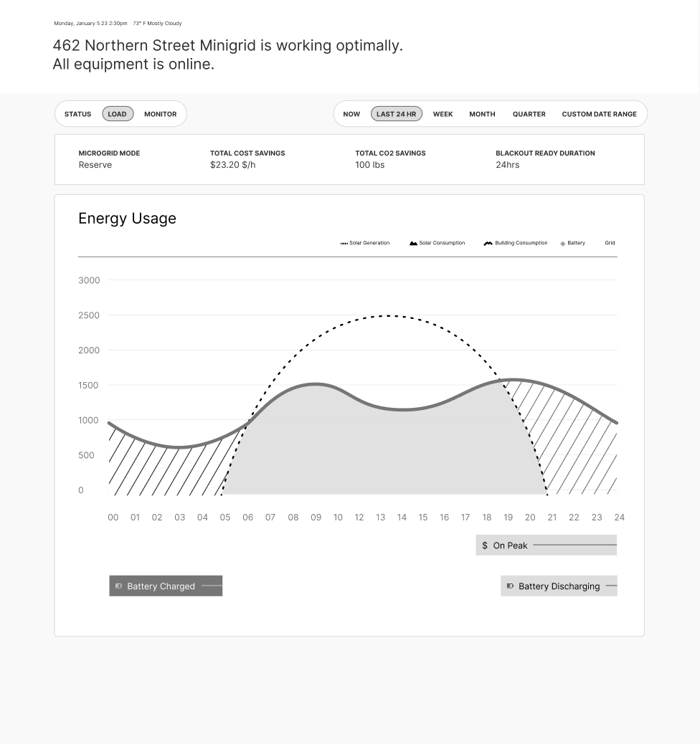Select the Now time range
The height and width of the screenshot is (744, 700).
coord(351,114)
